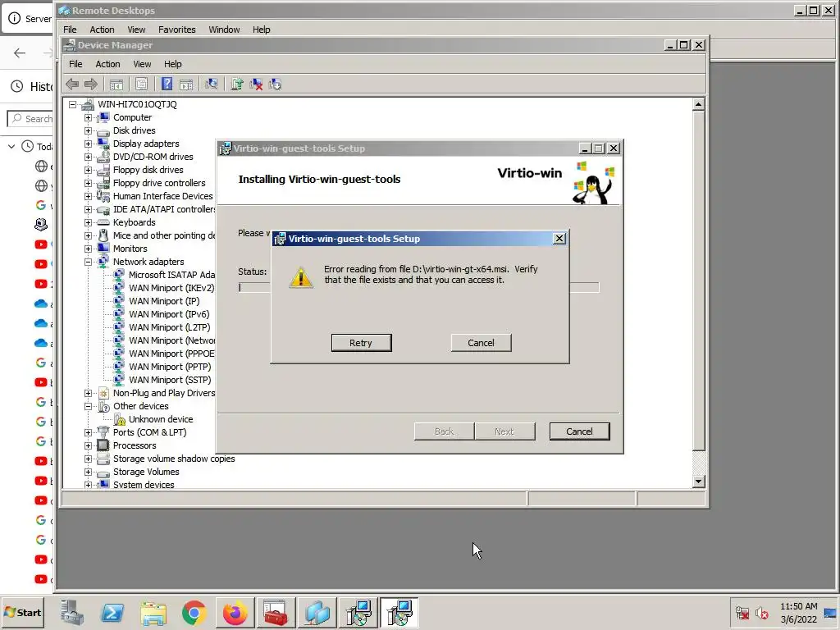Switch to Remote Desktops two-monitor taskbar icon
Viewport: 840px width, 630px height.
317,613
